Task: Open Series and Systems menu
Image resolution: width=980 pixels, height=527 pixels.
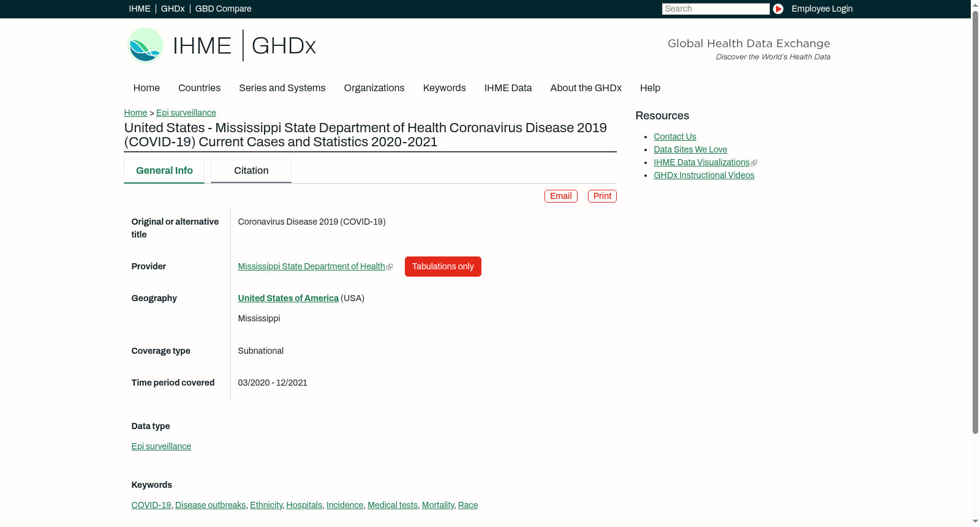Action: tap(282, 88)
